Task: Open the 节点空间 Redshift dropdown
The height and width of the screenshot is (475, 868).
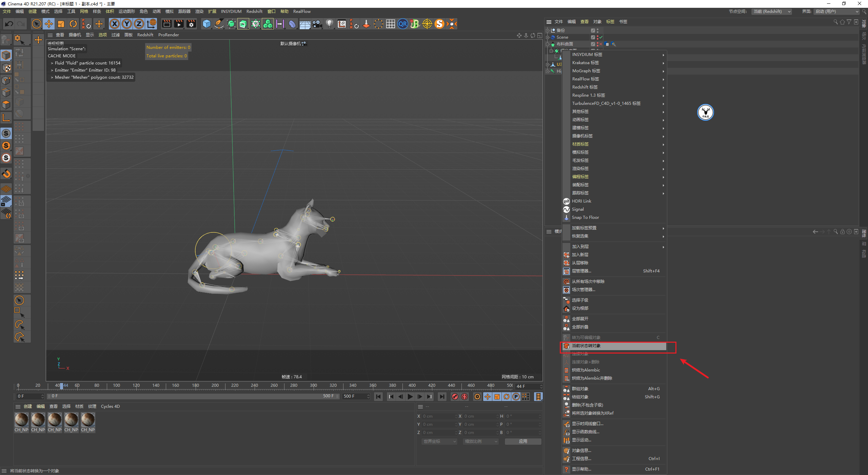Action: click(772, 12)
